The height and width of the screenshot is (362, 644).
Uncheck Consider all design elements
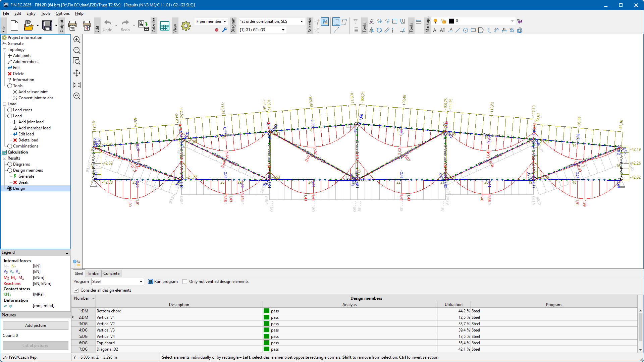coord(76,290)
